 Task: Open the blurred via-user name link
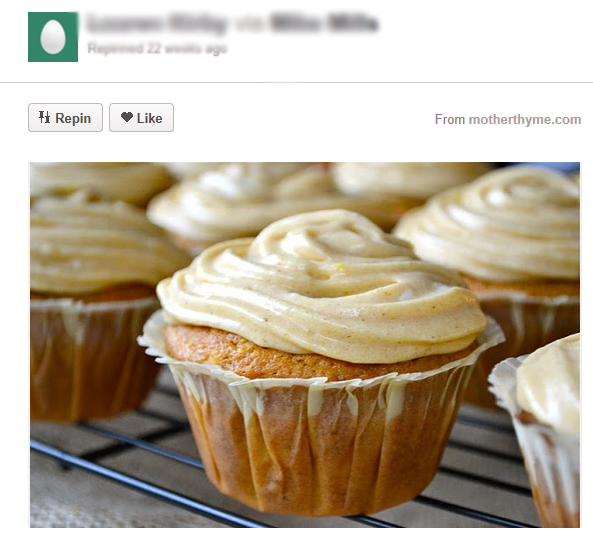[324, 23]
